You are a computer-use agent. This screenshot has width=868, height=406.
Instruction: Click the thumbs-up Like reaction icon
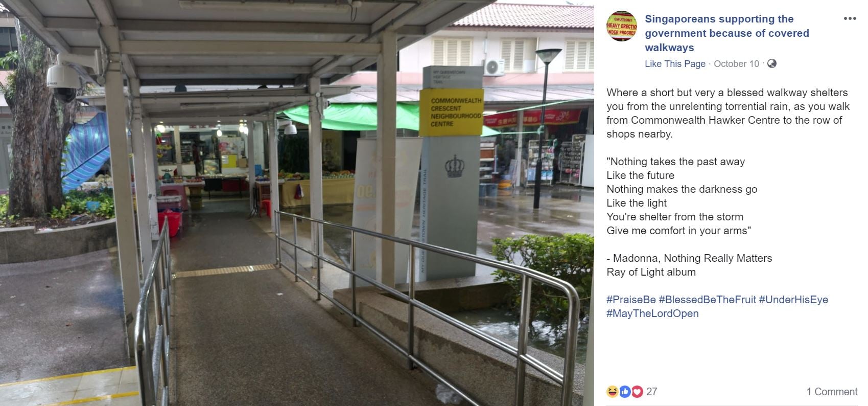624,392
